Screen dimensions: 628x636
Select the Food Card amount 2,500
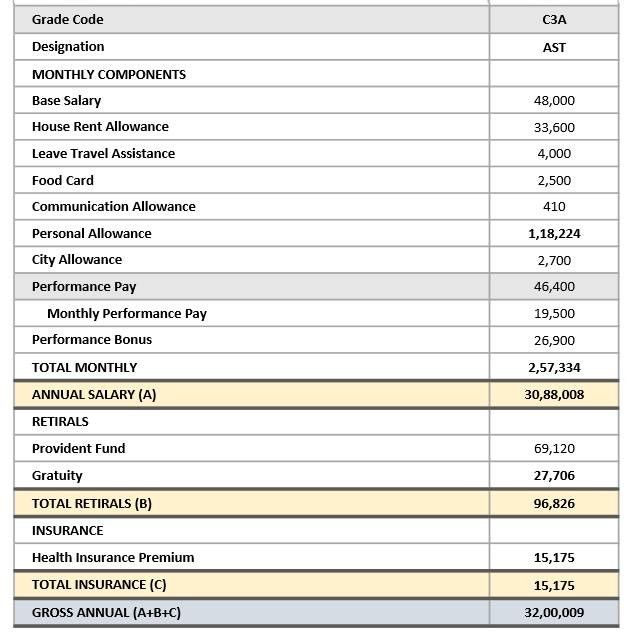tap(554, 180)
